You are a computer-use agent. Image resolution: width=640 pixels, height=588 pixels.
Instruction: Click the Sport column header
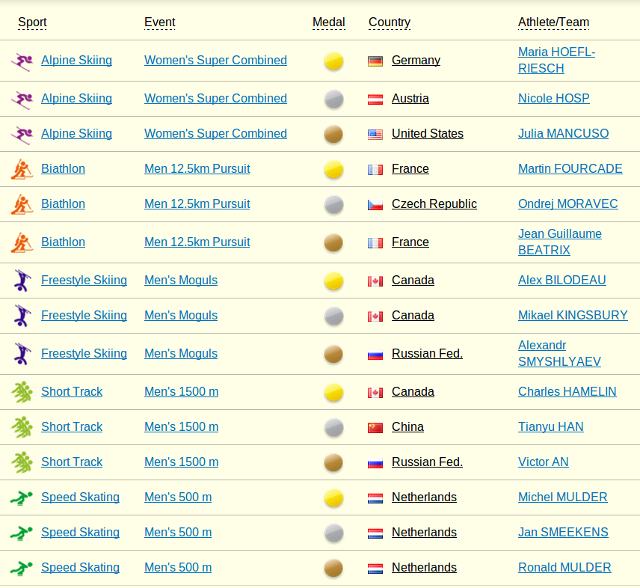tap(32, 22)
